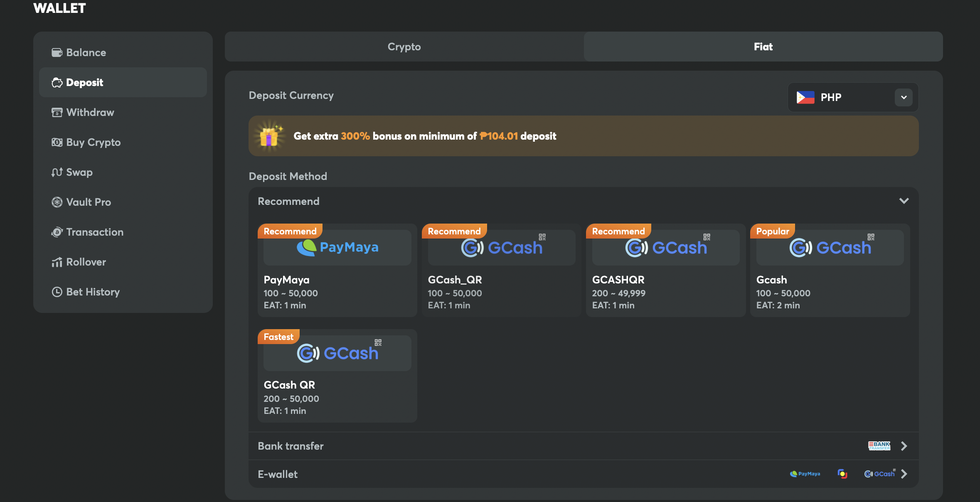The width and height of the screenshot is (980, 502).
Task: Open Transaction menu item
Action: tap(123, 232)
